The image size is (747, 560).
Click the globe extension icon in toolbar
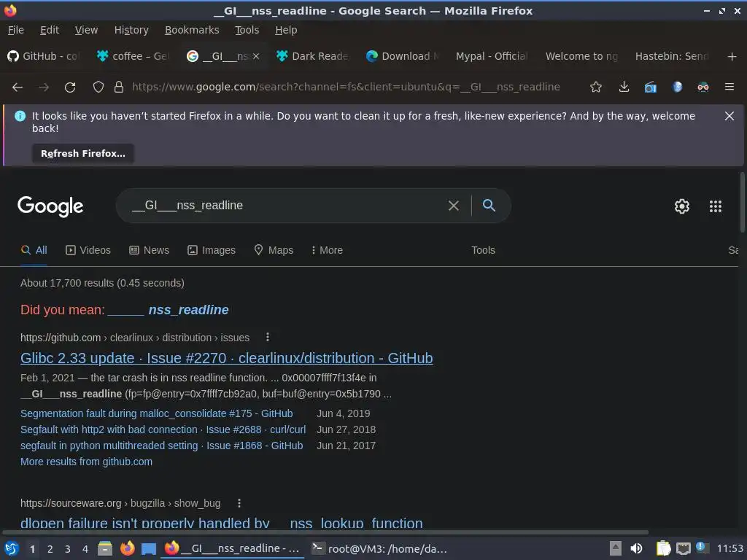[677, 87]
